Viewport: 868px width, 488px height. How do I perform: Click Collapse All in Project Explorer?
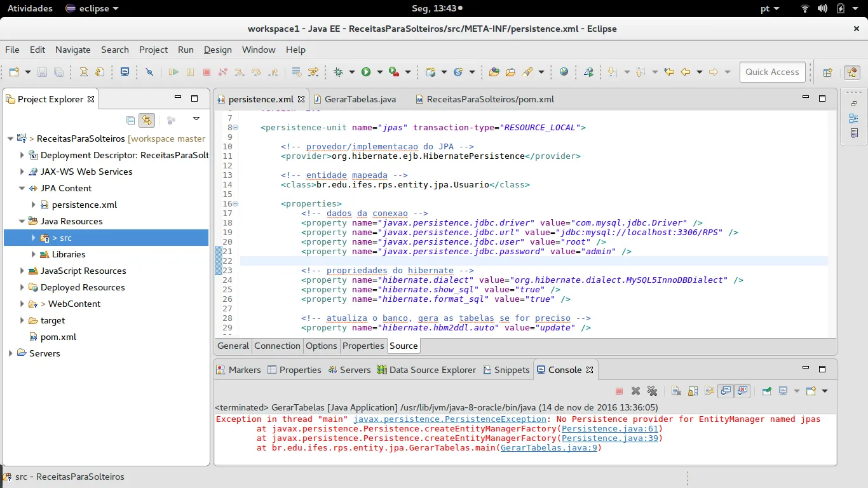pos(130,120)
